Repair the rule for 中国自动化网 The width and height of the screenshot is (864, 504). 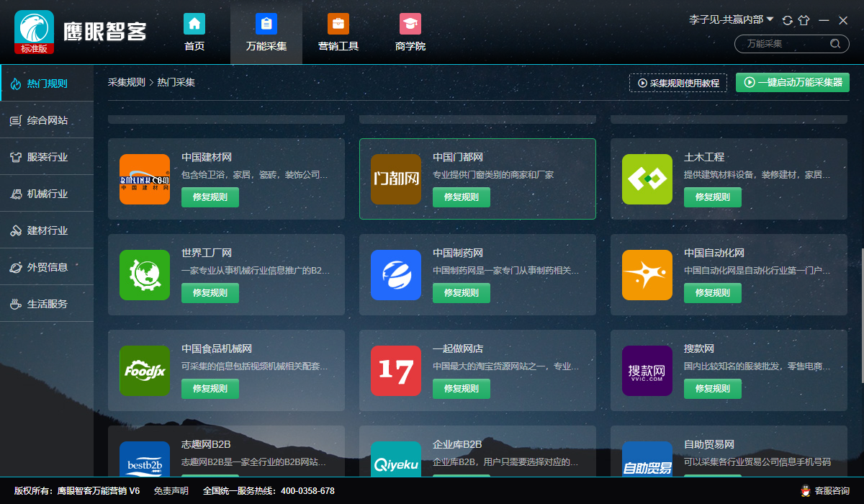click(x=713, y=293)
